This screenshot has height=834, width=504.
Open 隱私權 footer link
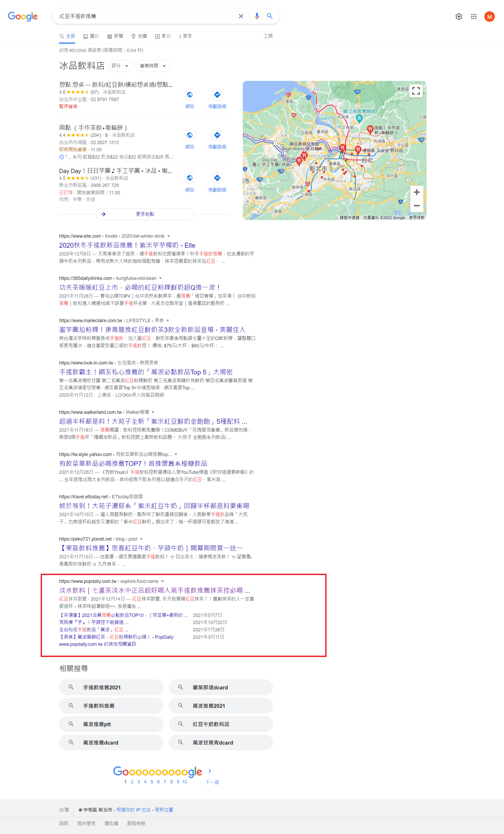pyautogui.click(x=111, y=823)
